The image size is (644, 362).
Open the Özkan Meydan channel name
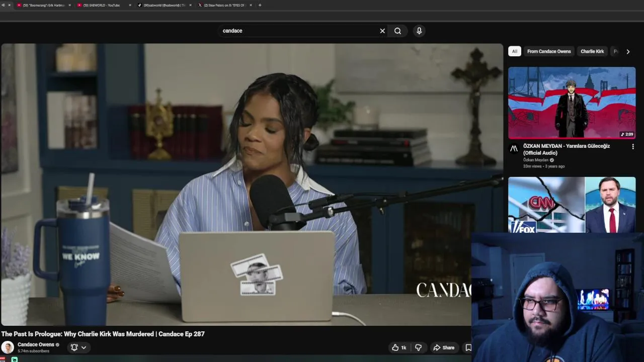[x=536, y=160]
